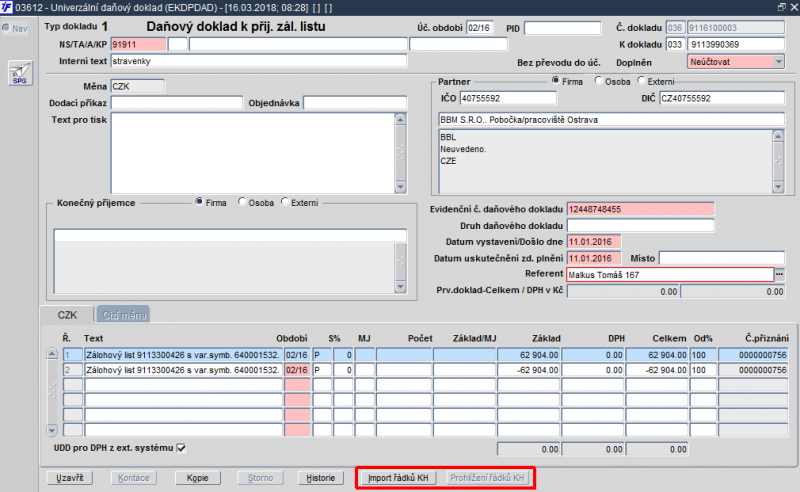Click the Text pro tisk text area
Screen dimensions: 800x492
pyautogui.click(x=253, y=153)
